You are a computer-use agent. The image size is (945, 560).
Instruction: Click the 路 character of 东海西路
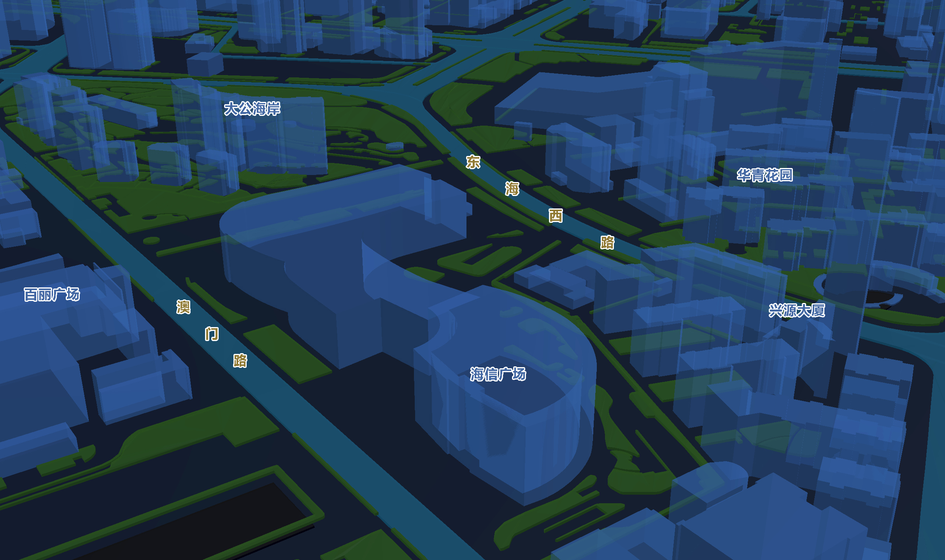tap(607, 242)
